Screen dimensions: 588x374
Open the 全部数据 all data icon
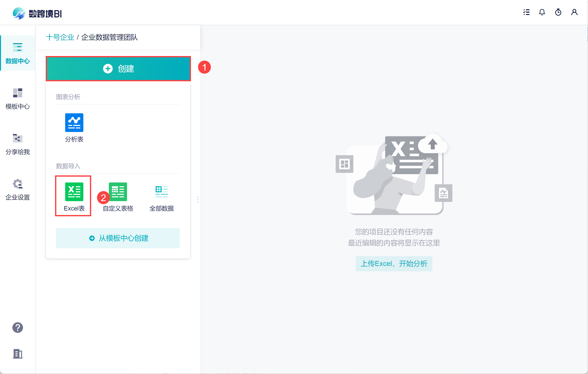tap(162, 192)
